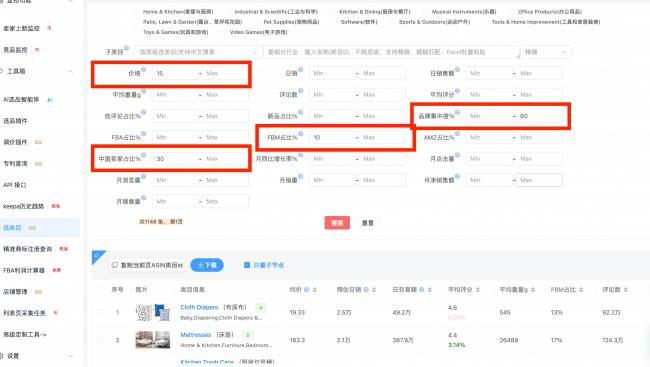Open AI选品智能体 in the sidebar
The height and width of the screenshot is (367, 650).
(x=21, y=100)
